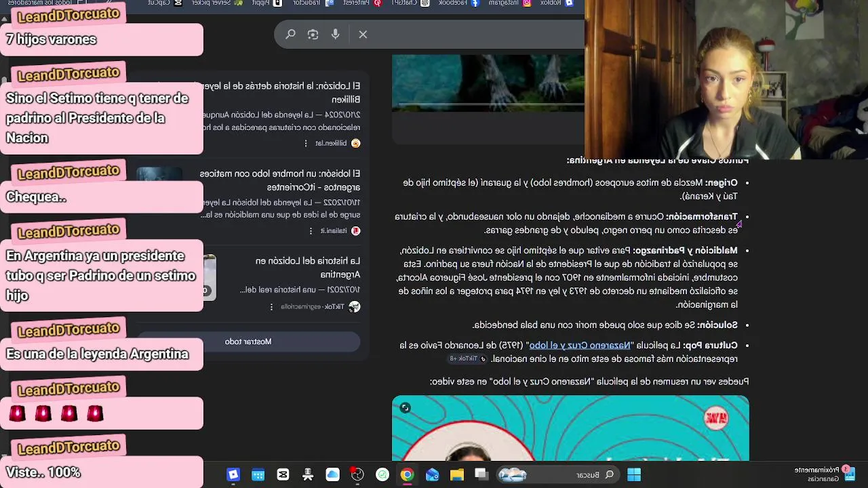This screenshot has height=488, width=868.
Task: Open the calendar app in taskbar
Action: pos(258,474)
